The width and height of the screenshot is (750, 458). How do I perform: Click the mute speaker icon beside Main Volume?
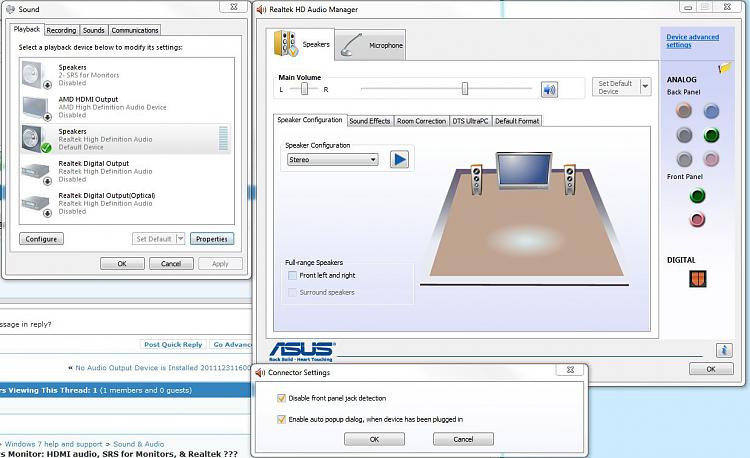pos(549,89)
